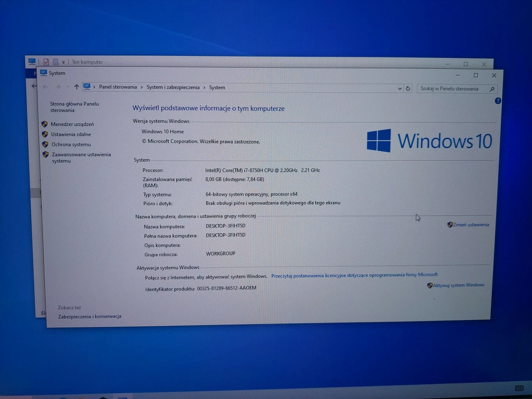Viewport: 532px width, 399px height.
Task: Click the refresh button in address bar
Action: [408, 88]
